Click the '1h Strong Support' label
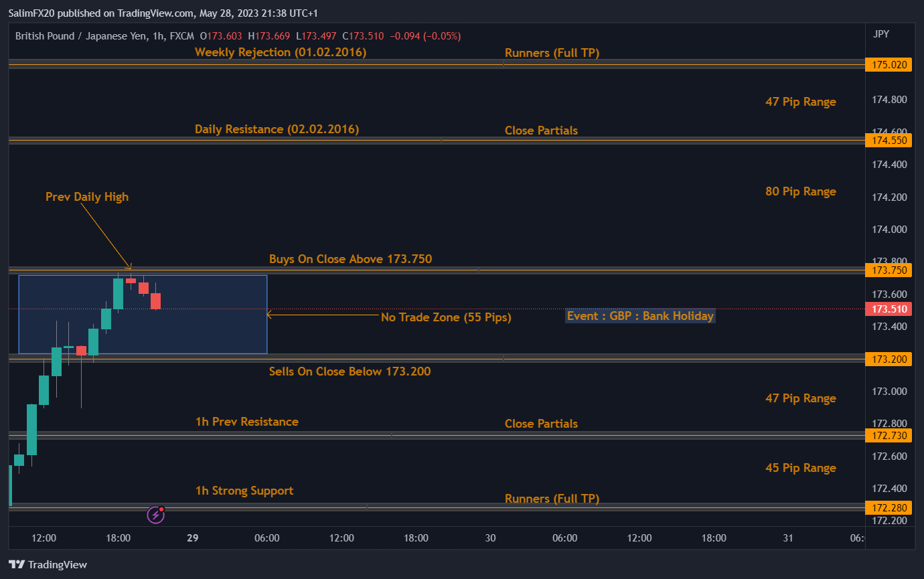 (x=244, y=491)
